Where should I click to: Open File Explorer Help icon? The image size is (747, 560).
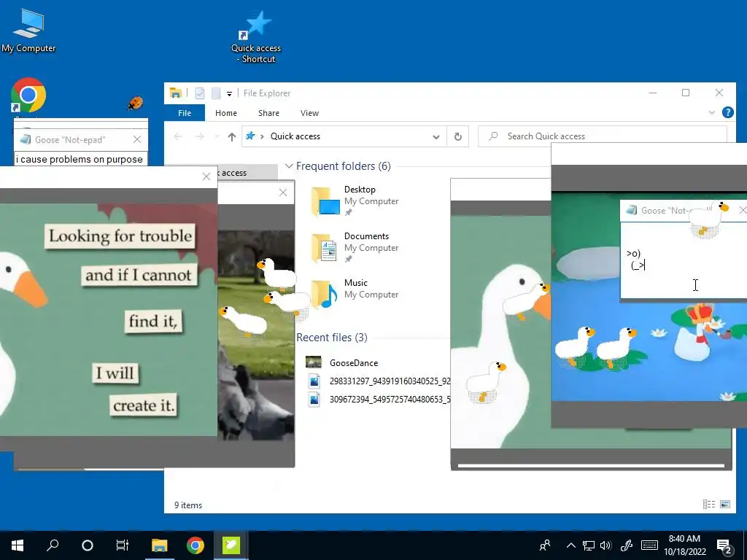click(x=727, y=112)
